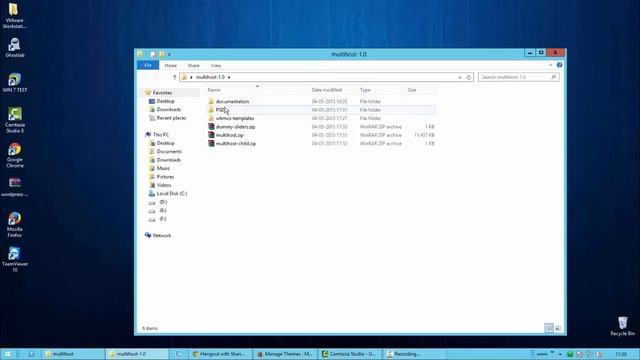Screen dimensions: 640x360
Task: Open the breadcrumb arrow before multihost-1.0
Action: 191,77
